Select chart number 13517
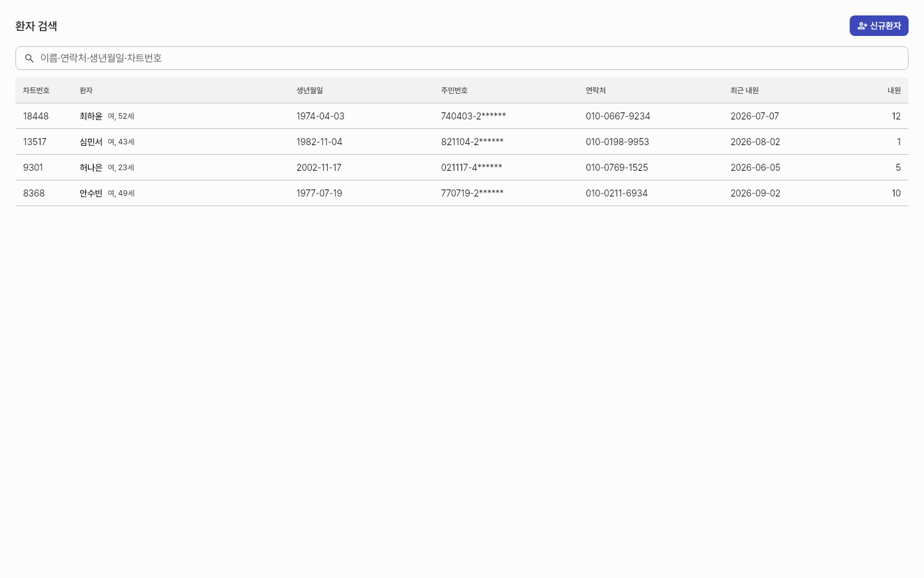The height and width of the screenshot is (578, 924). click(35, 142)
